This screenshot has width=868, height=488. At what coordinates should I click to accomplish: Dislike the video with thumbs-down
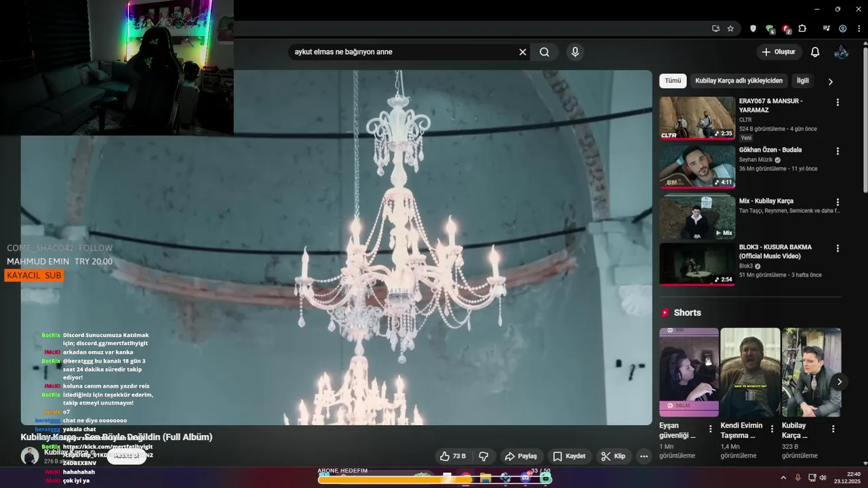(484, 456)
